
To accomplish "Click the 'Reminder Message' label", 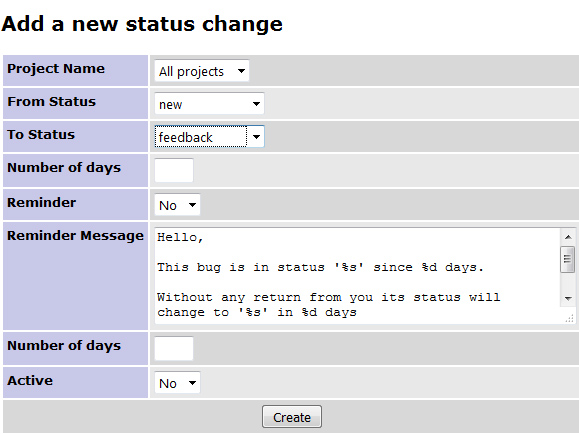I will (x=75, y=236).
